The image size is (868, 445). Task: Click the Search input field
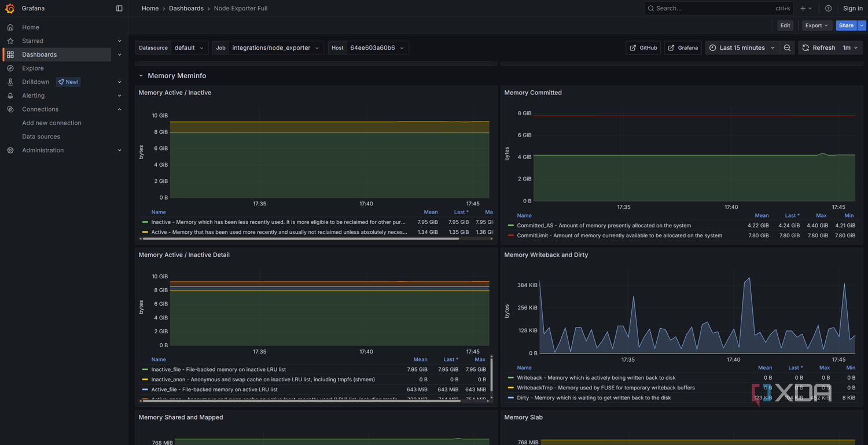(x=719, y=8)
